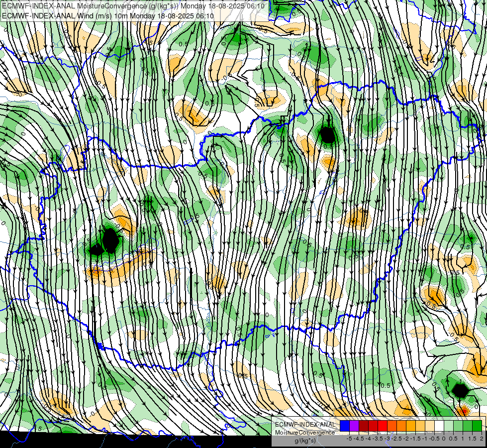Select the white swatch in the legend
The width and height of the screenshot is (487, 448).
click(x=439, y=426)
